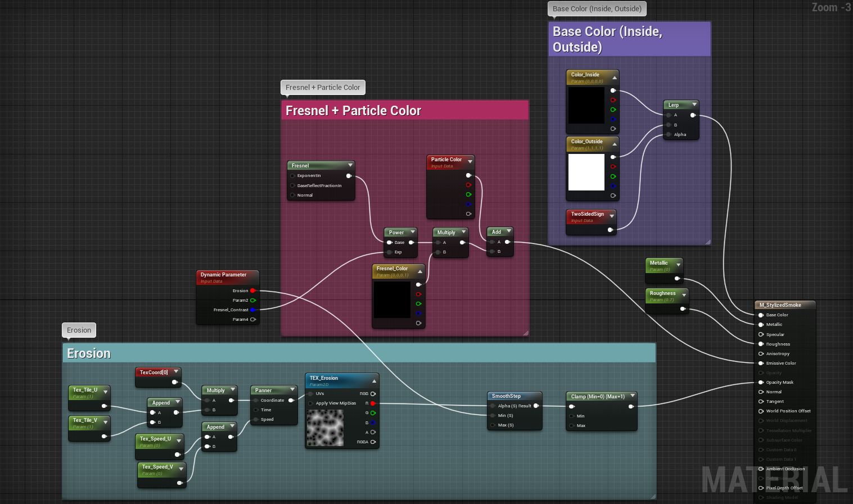Collapse the Fresnel_Color node preview arrow
The width and height of the screenshot is (853, 504).
(419, 271)
